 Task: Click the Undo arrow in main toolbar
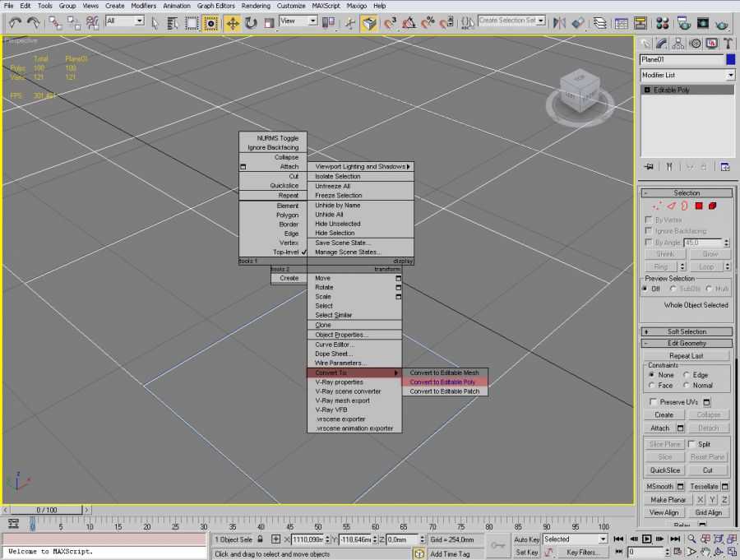(x=15, y=22)
